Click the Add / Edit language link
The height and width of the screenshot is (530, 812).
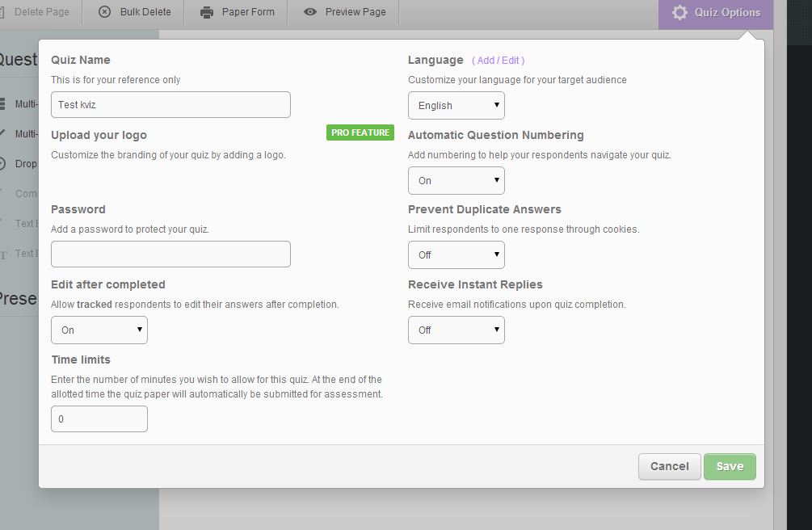point(498,61)
